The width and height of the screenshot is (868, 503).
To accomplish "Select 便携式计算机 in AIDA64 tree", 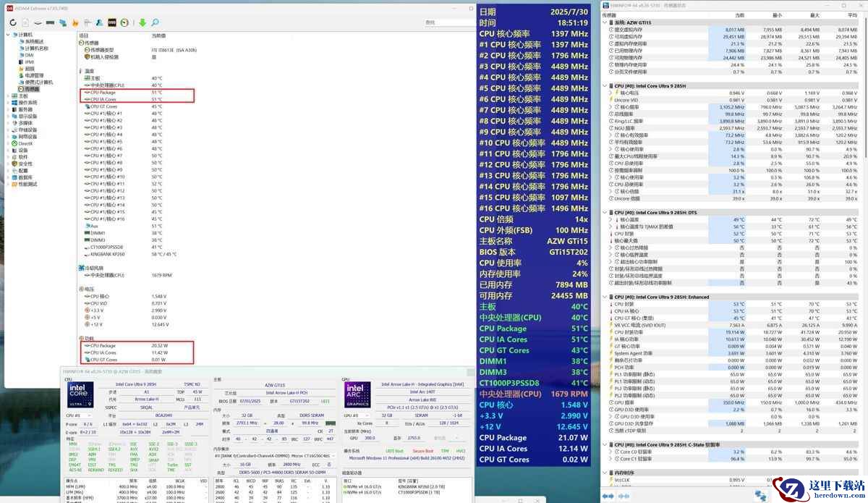I will pyautogui.click(x=36, y=82).
